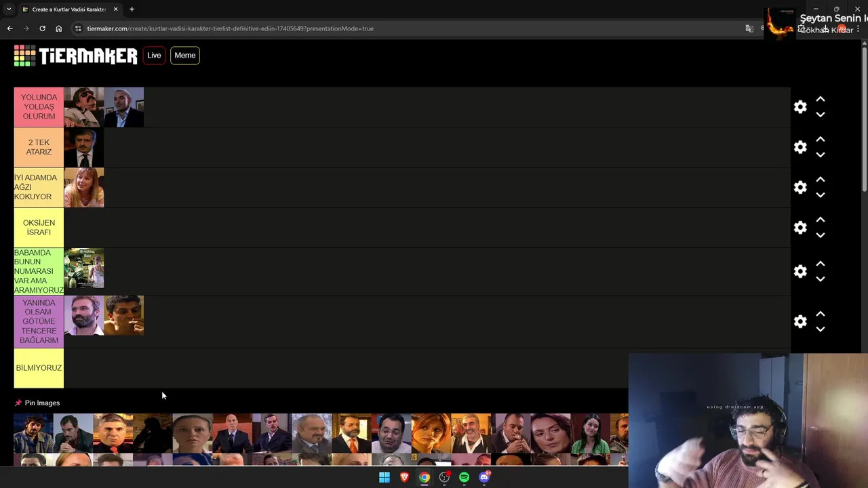View site information icon in address bar
The height and width of the screenshot is (488, 868).
pyautogui.click(x=79, y=28)
